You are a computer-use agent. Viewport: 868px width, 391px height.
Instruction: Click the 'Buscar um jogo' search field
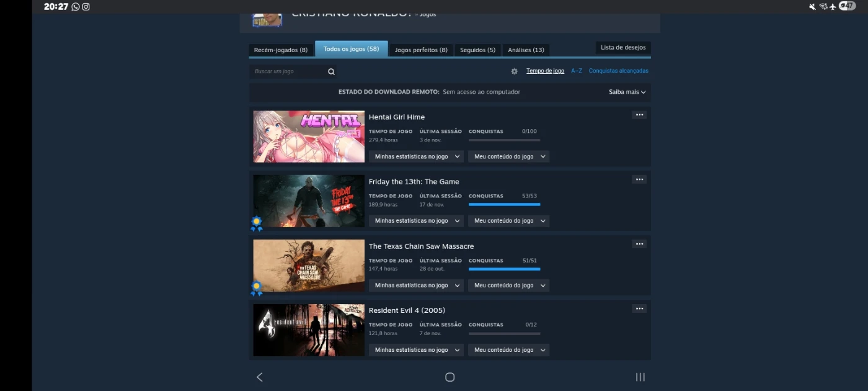point(288,71)
